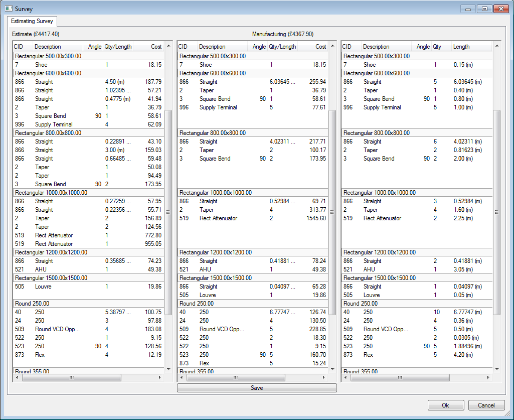The width and height of the screenshot is (514, 420).
Task: Select Manufacturing Straight row costing 255.94
Action: coord(253,82)
